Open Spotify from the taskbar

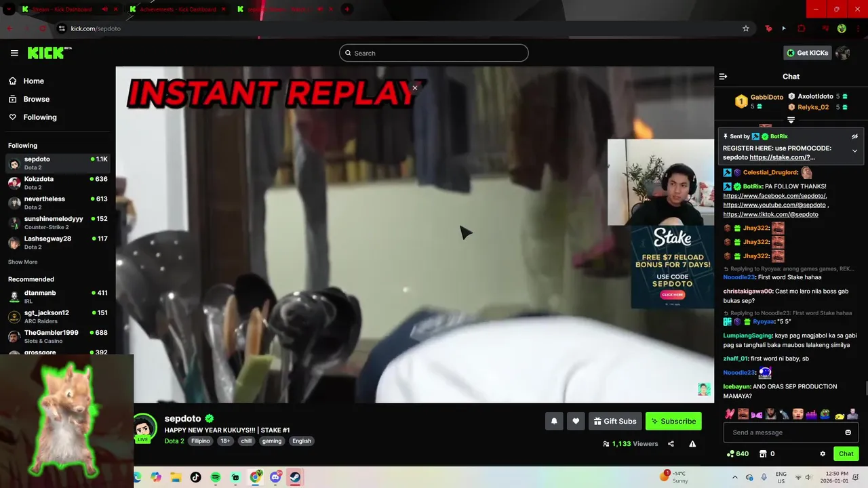[x=216, y=477]
